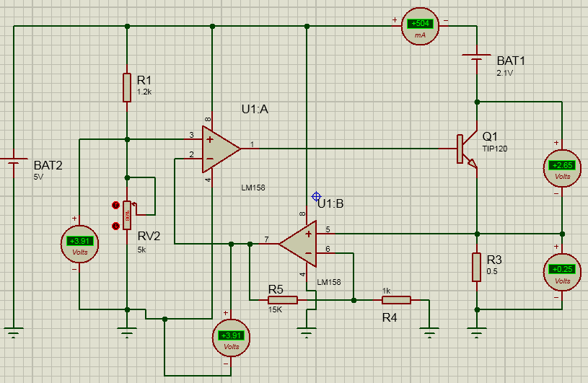Click the 'TIP120' transistor value text

click(x=495, y=149)
